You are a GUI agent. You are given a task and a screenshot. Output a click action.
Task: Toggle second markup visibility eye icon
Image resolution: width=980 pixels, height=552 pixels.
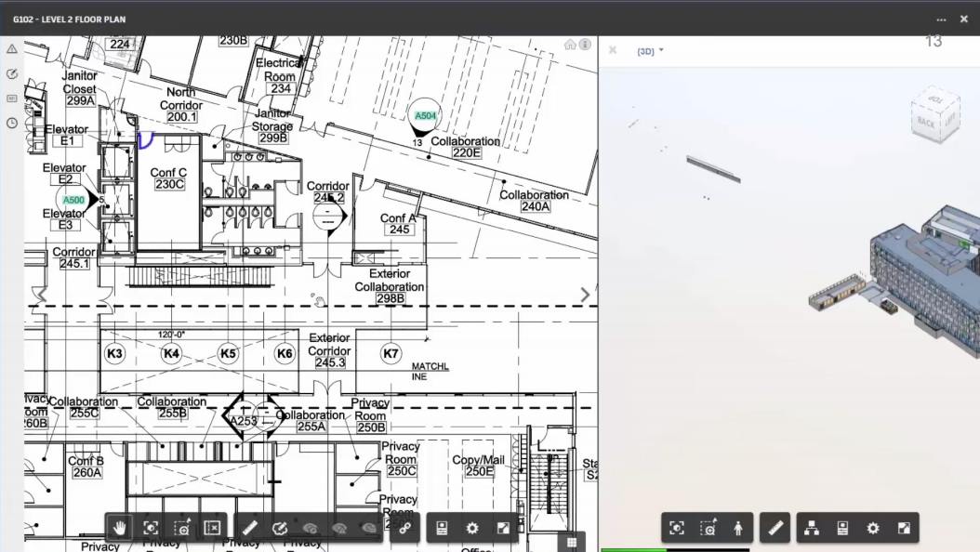click(339, 528)
